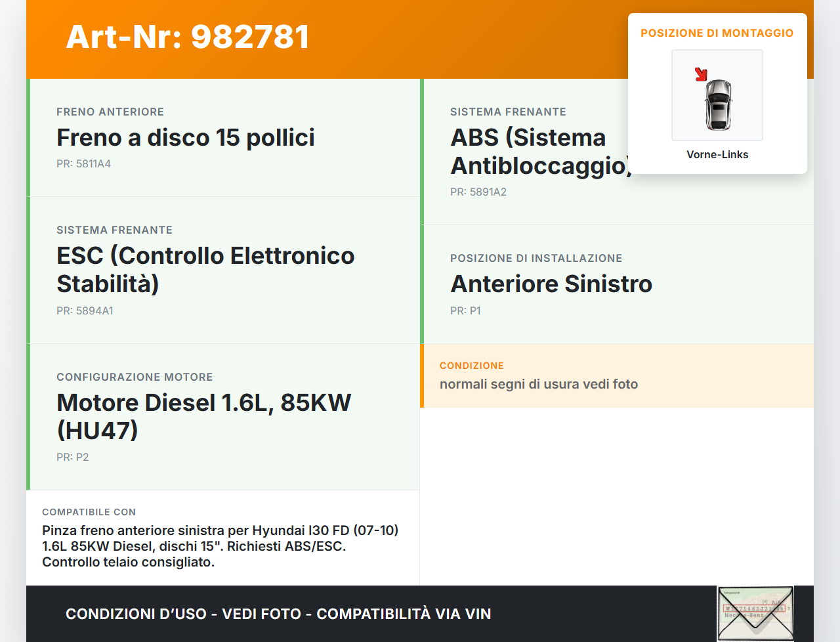The height and width of the screenshot is (642, 840).
Task: Click the orange condition highlight bar
Action: tap(422, 375)
